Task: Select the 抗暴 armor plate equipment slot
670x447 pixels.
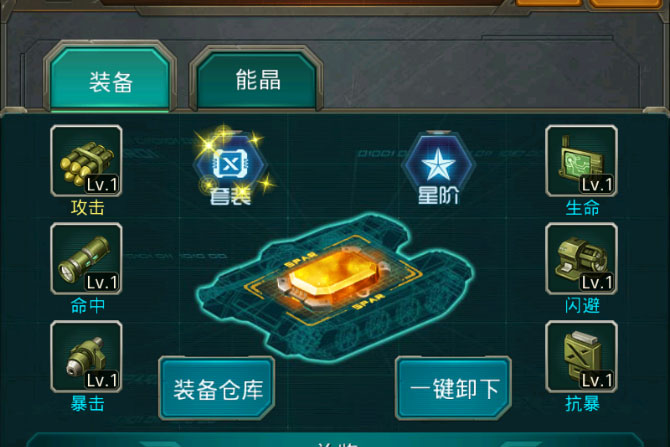Action: click(581, 356)
